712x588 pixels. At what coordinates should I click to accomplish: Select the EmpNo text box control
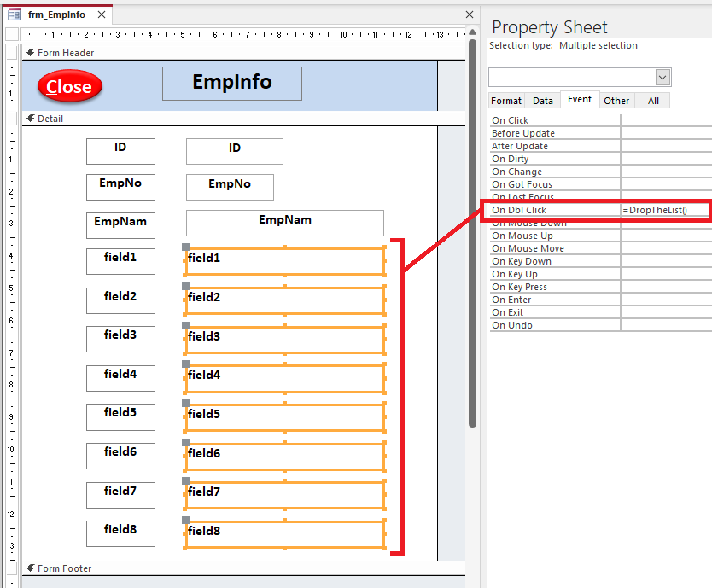point(230,187)
